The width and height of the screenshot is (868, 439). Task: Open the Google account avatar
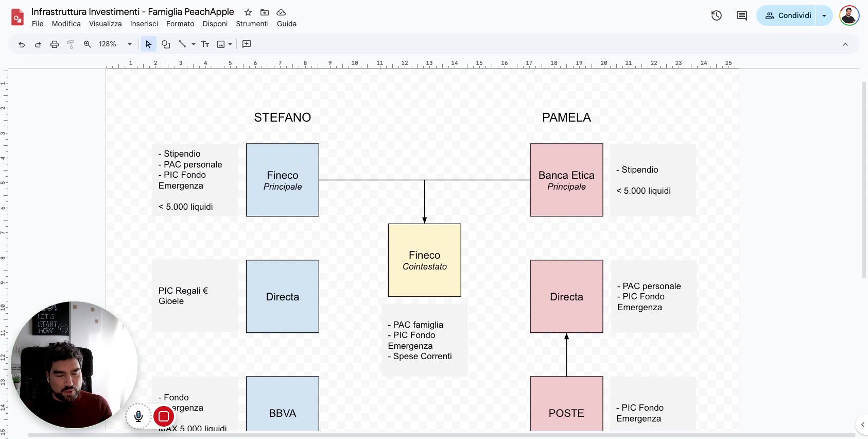click(849, 15)
